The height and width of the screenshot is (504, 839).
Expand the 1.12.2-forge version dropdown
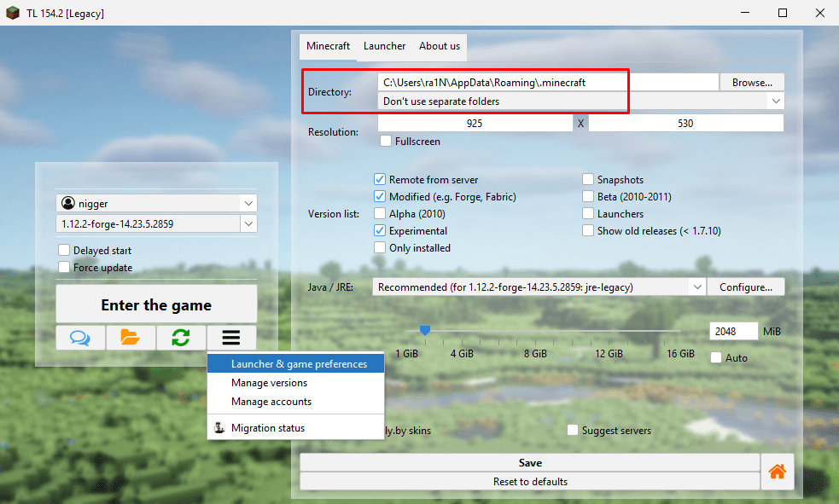248,223
